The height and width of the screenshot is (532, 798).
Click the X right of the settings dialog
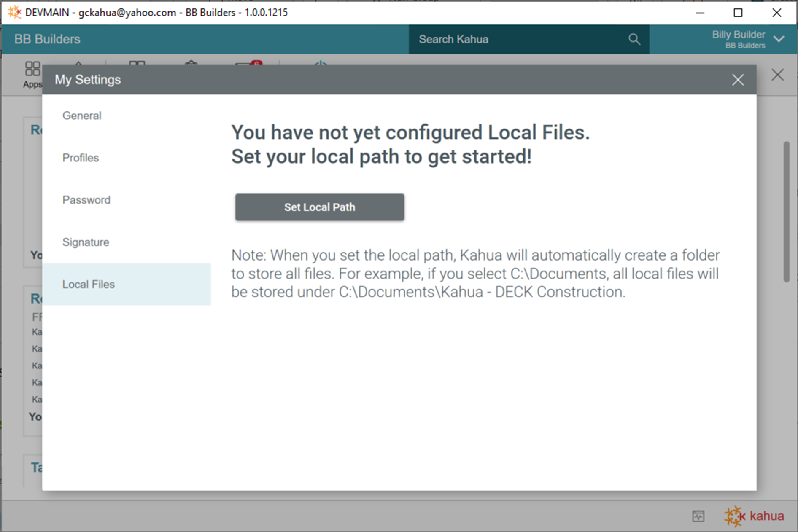click(777, 75)
